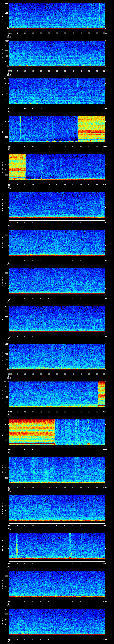Select the spectrogram panel starting at 5:31:00
Image resolution: width=114 pixels, height=644 pixels.
tap(57, 91)
